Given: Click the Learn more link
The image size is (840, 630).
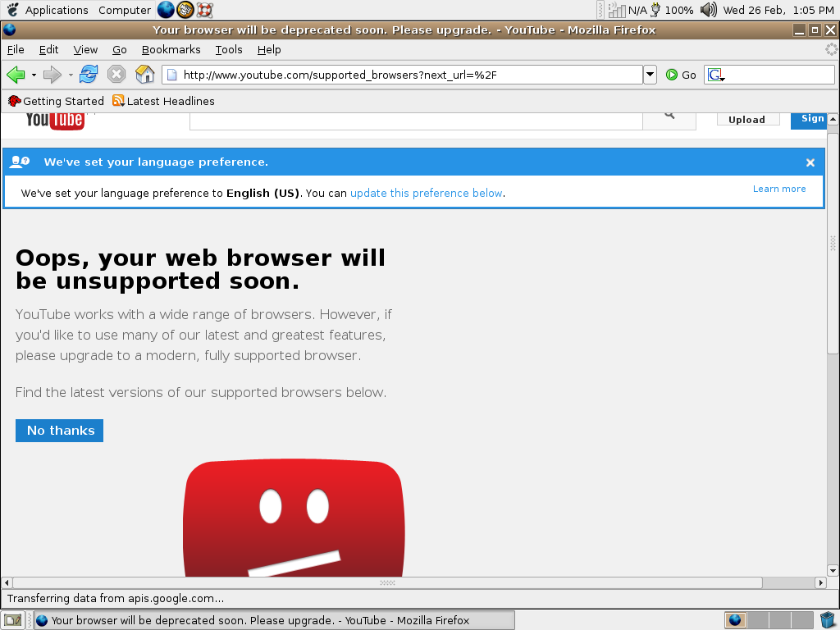Looking at the screenshot, I should click(x=779, y=189).
